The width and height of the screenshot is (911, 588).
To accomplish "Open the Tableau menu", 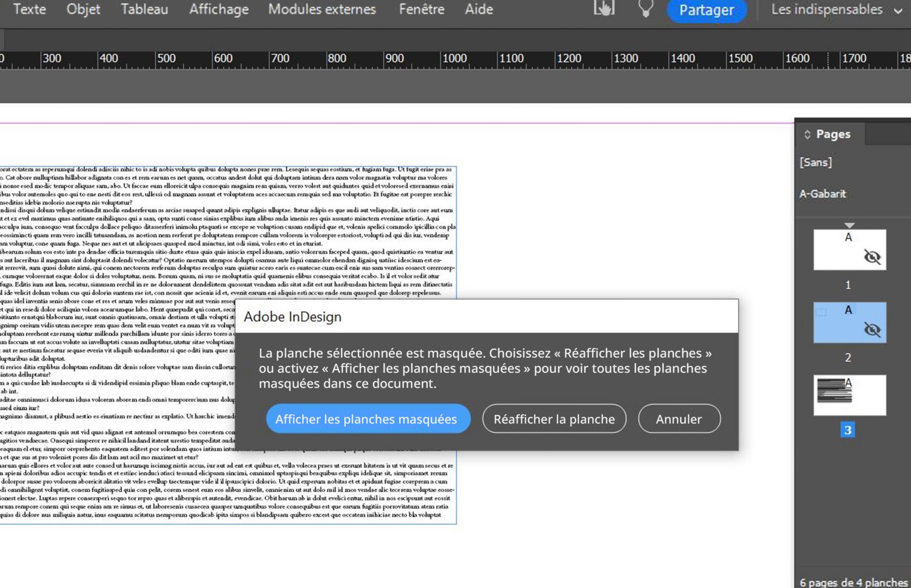I will point(145,9).
